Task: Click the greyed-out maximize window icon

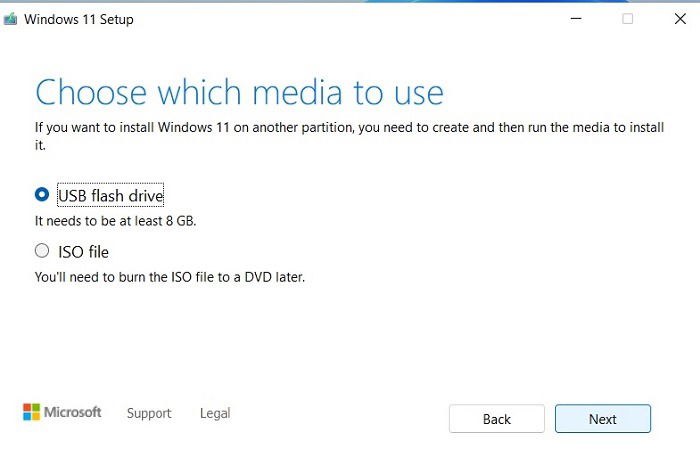Action: (628, 19)
